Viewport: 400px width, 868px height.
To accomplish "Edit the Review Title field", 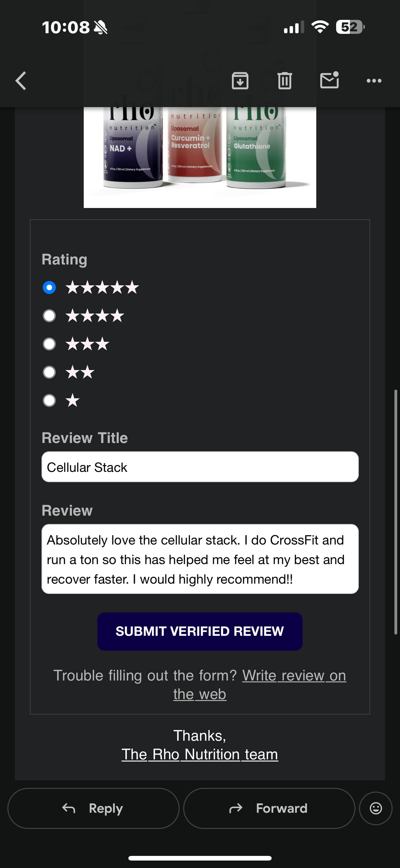I will coord(200,467).
